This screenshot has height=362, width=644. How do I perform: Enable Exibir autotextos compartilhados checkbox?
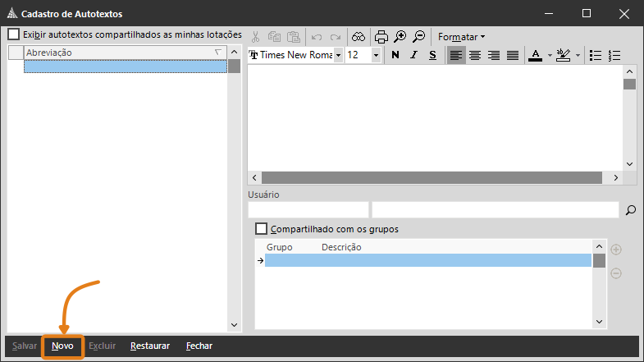[13, 34]
